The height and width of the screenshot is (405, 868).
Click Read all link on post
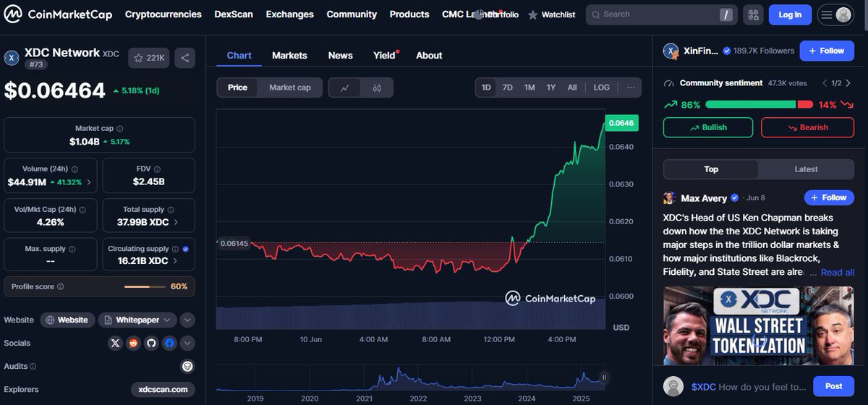838,273
